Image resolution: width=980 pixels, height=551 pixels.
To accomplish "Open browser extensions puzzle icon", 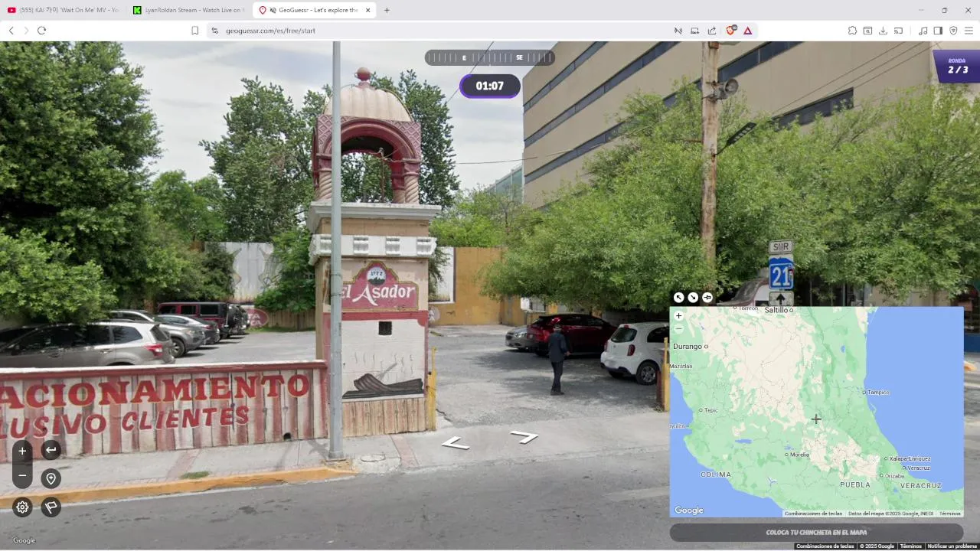I will click(x=852, y=31).
